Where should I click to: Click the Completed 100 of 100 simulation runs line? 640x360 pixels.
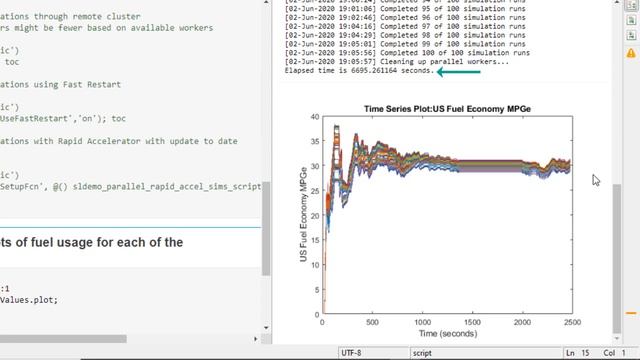click(x=407, y=53)
